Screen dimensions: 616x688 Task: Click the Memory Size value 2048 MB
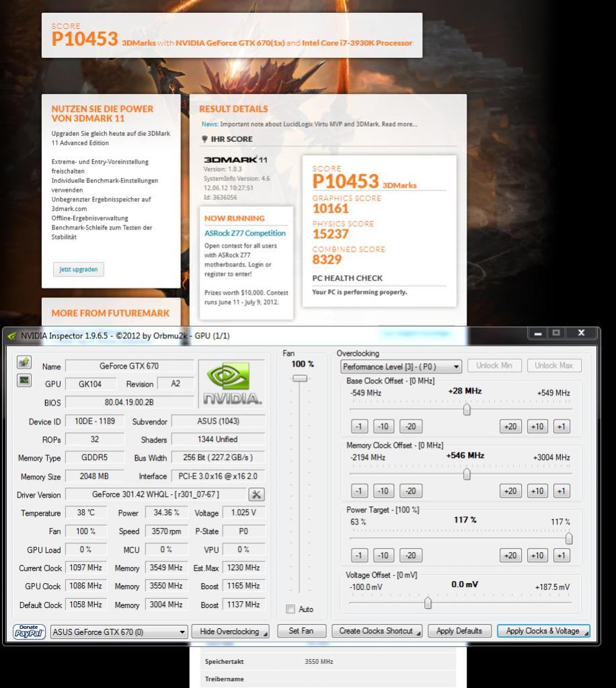tap(95, 476)
